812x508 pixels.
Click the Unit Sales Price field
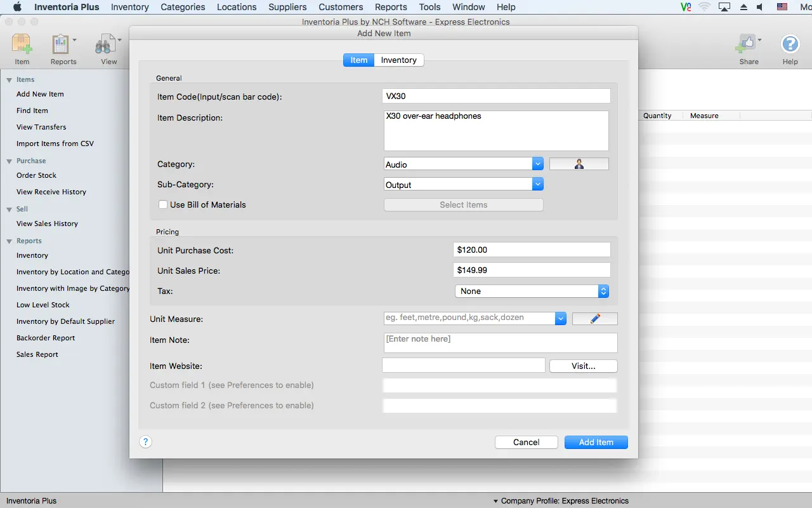532,270
